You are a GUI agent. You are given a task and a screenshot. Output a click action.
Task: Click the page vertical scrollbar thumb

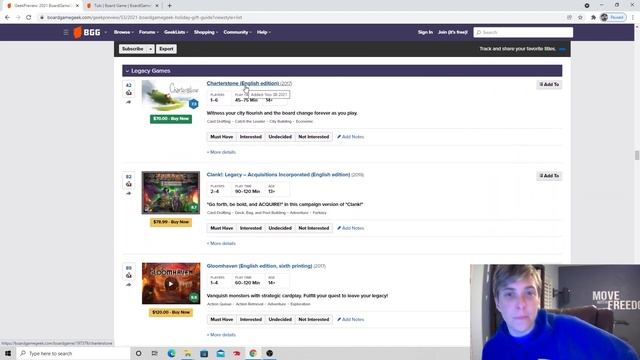click(x=636, y=155)
